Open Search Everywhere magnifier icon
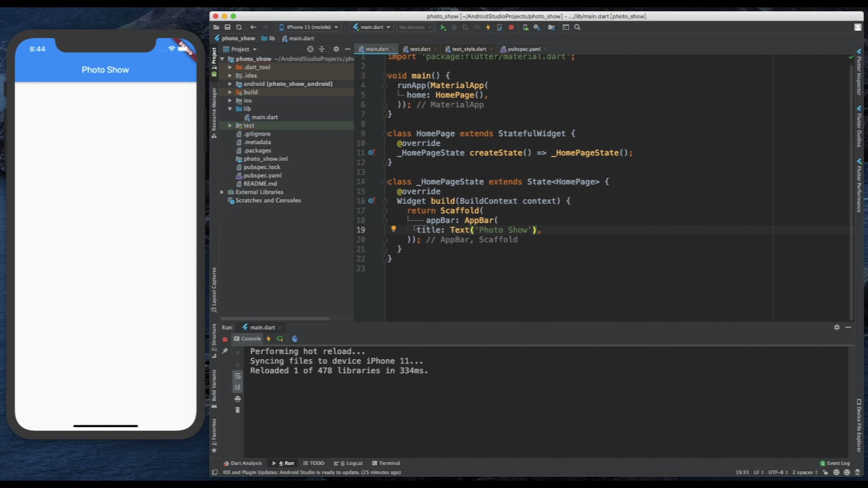 coord(577,28)
